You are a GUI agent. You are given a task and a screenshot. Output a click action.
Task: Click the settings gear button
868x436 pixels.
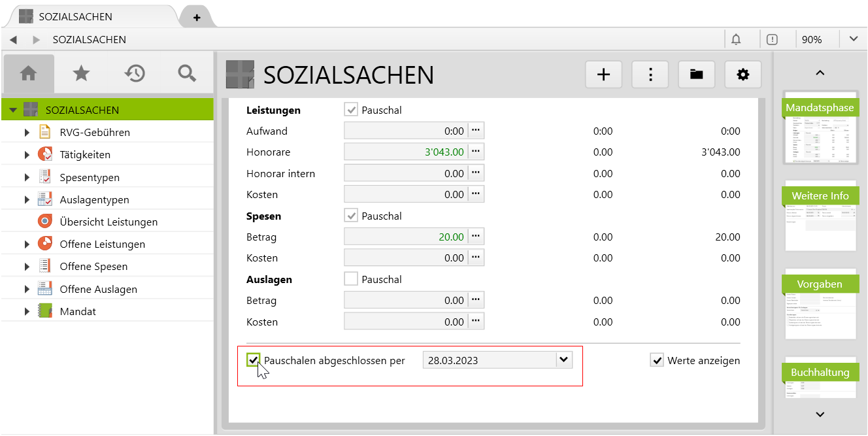pos(743,75)
